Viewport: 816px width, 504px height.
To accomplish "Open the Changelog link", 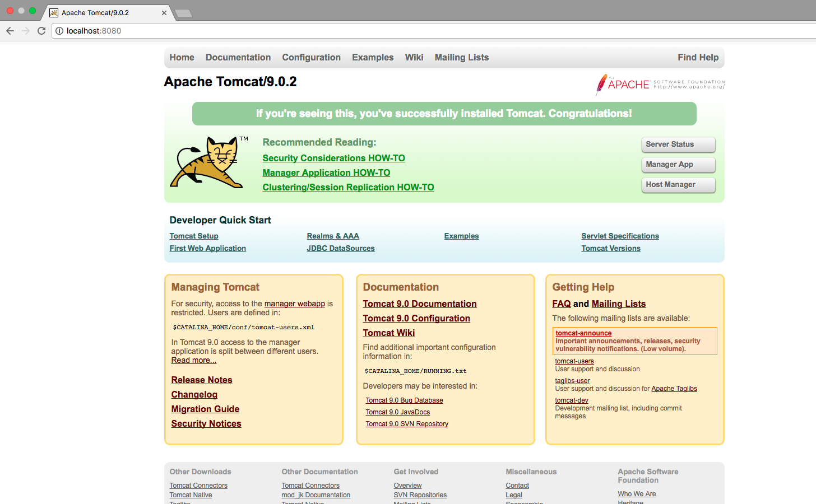I will tap(194, 395).
